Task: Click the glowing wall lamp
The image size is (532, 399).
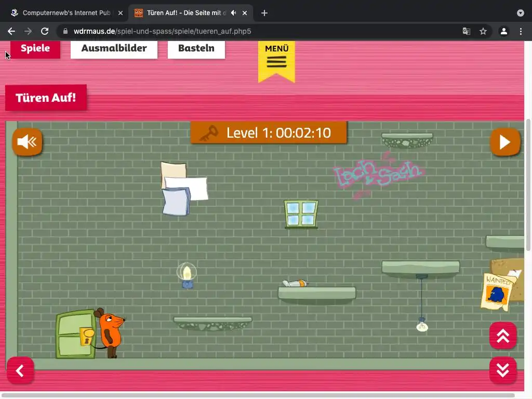Action: point(187,275)
